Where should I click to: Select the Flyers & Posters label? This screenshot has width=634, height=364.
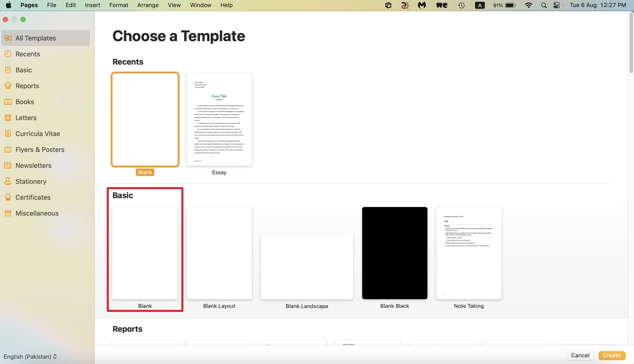(x=40, y=150)
